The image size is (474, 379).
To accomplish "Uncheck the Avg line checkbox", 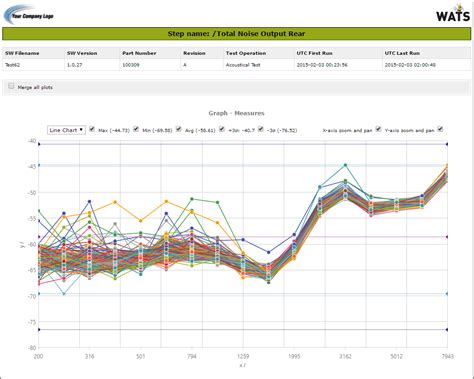I will [x=179, y=129].
